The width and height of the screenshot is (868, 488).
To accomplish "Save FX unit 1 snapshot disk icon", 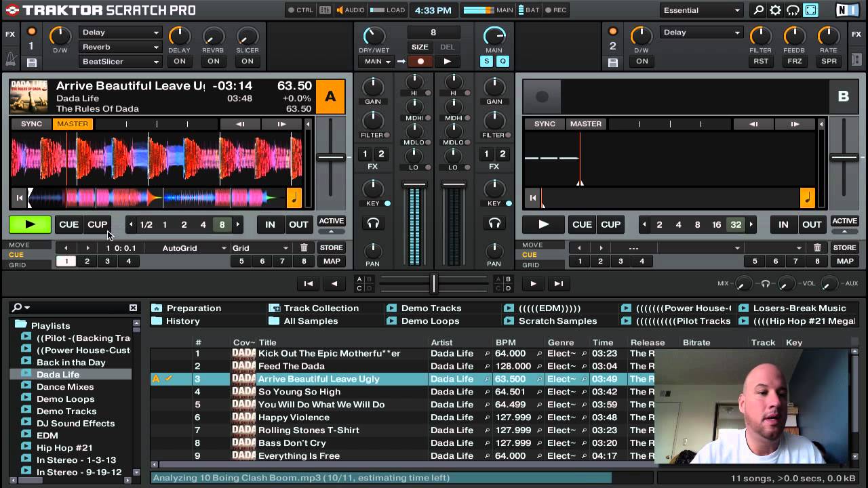I will (31, 62).
